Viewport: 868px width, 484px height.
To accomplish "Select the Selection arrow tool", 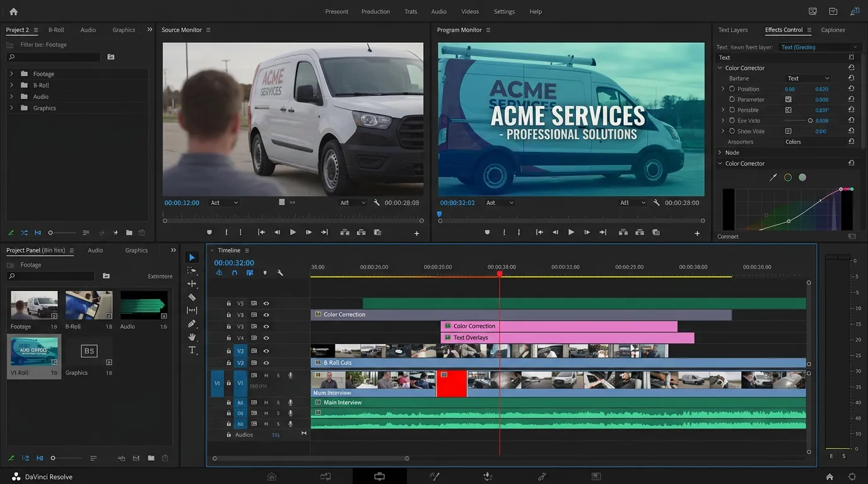I will coord(192,257).
